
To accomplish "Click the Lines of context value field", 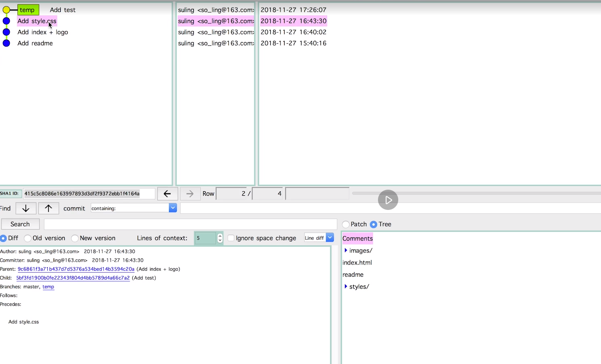I will (205, 238).
